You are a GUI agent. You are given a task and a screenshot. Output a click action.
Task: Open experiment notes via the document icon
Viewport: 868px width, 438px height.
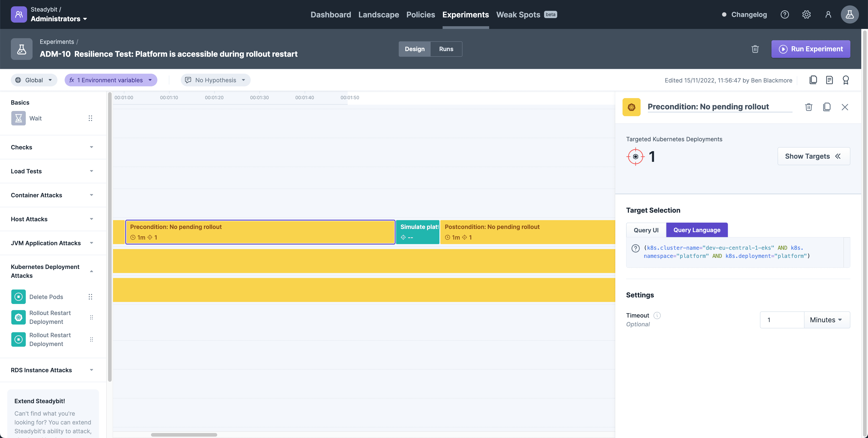(x=830, y=80)
